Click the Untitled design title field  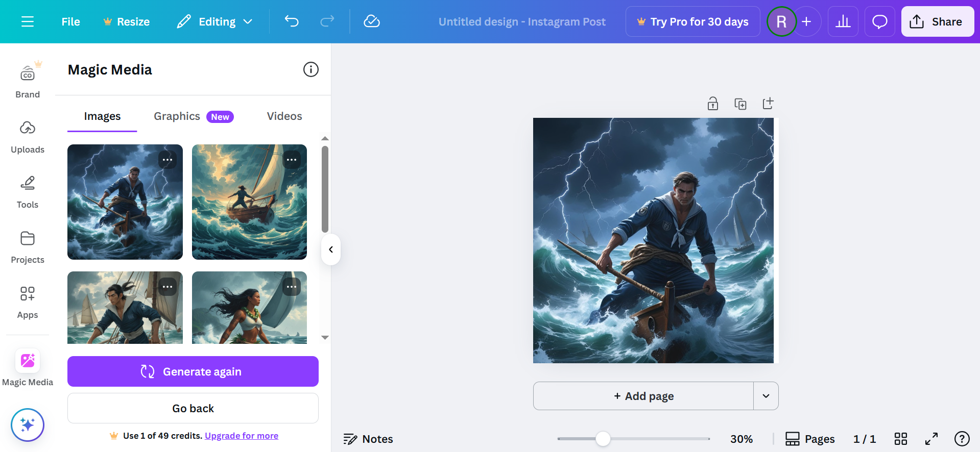coord(522,21)
